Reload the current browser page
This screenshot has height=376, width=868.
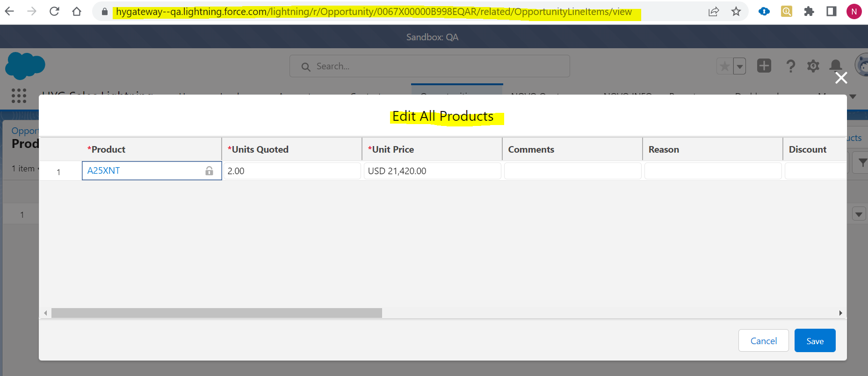(x=54, y=11)
